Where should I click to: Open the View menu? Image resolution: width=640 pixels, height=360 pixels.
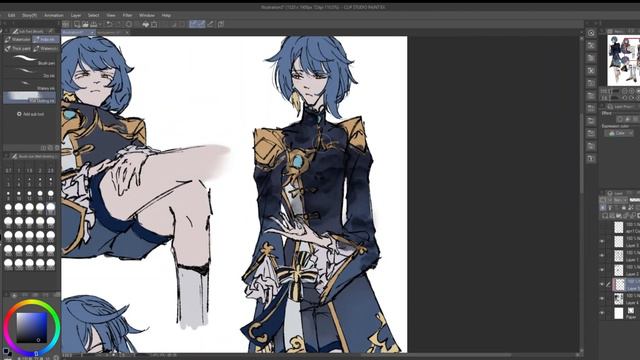[x=111, y=16]
